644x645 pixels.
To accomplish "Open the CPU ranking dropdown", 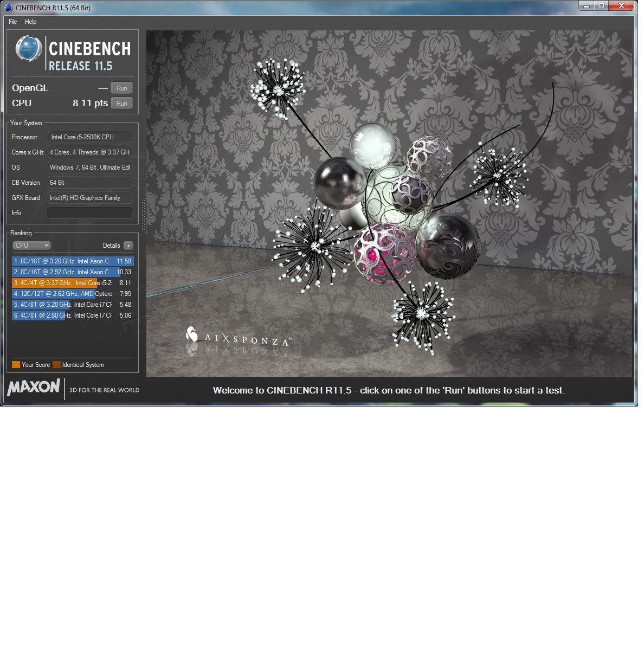I will [x=31, y=246].
